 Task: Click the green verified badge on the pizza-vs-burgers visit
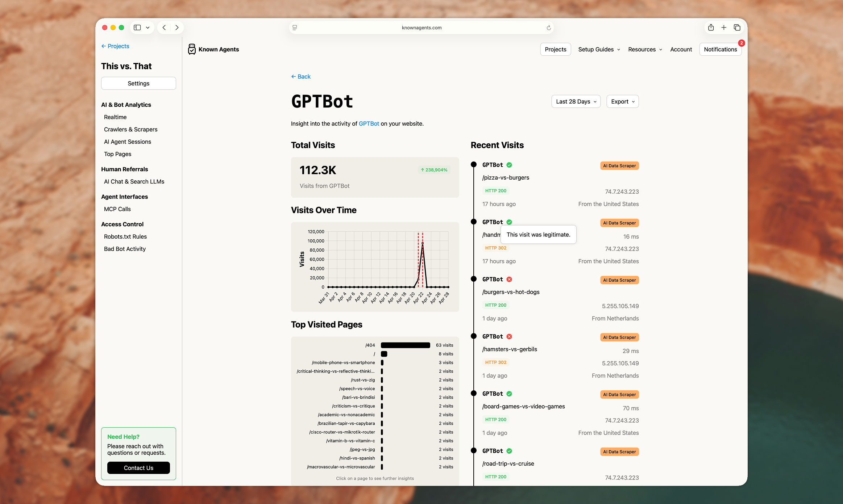509,165
